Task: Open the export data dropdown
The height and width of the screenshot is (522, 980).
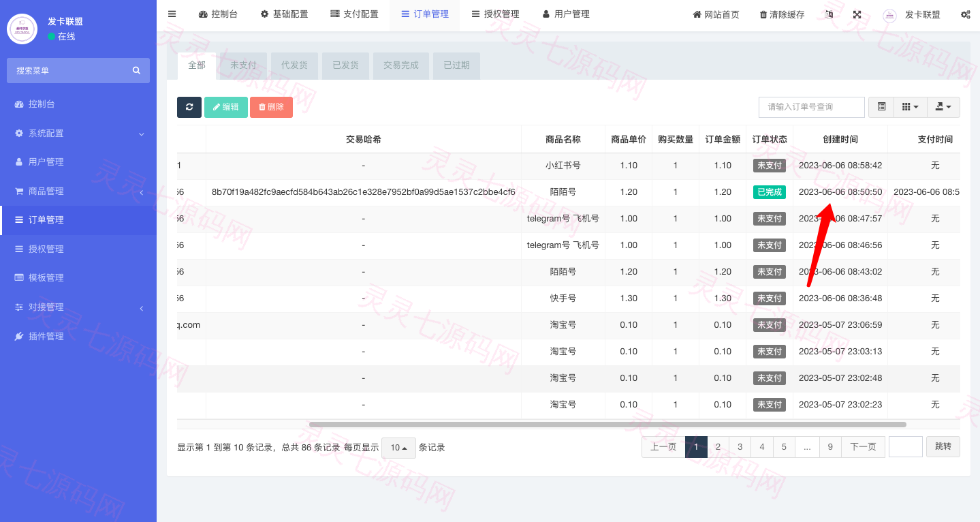Action: pos(943,107)
